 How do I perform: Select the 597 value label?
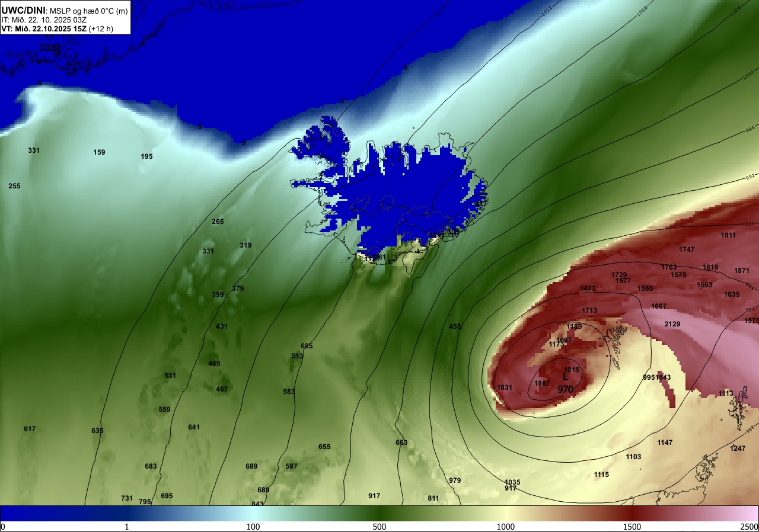pyautogui.click(x=291, y=466)
